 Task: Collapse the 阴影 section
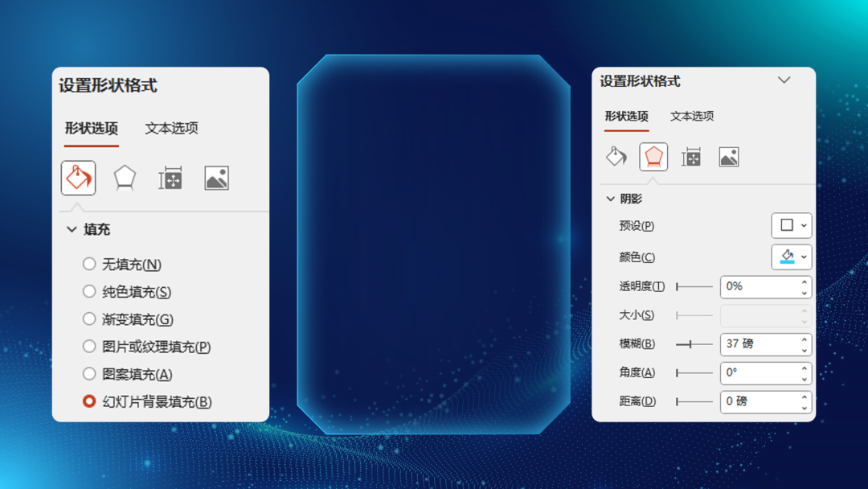pyautogui.click(x=611, y=199)
